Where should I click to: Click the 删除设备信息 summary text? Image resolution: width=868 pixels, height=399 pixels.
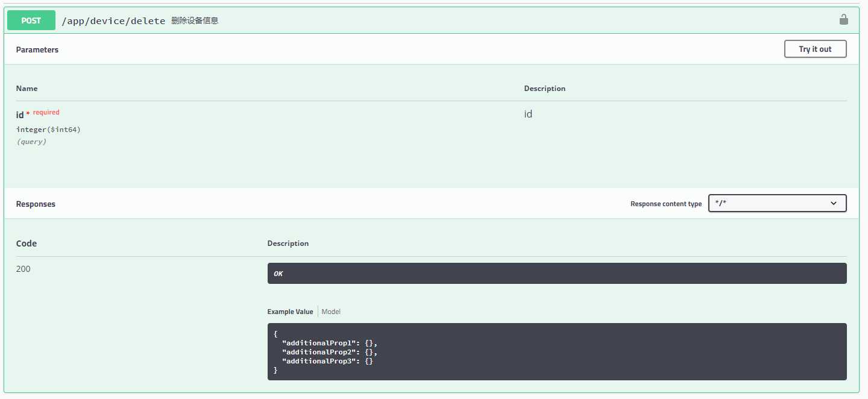(195, 20)
